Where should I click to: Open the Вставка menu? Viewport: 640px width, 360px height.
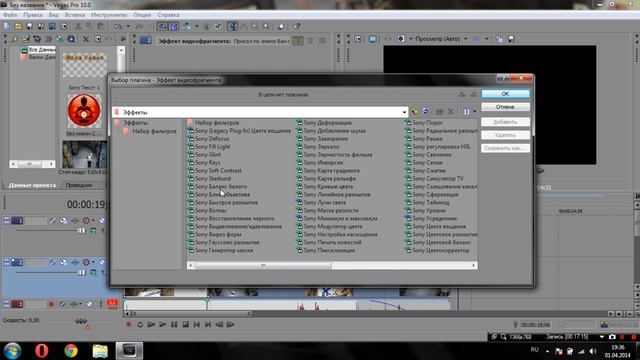pyautogui.click(x=75, y=15)
